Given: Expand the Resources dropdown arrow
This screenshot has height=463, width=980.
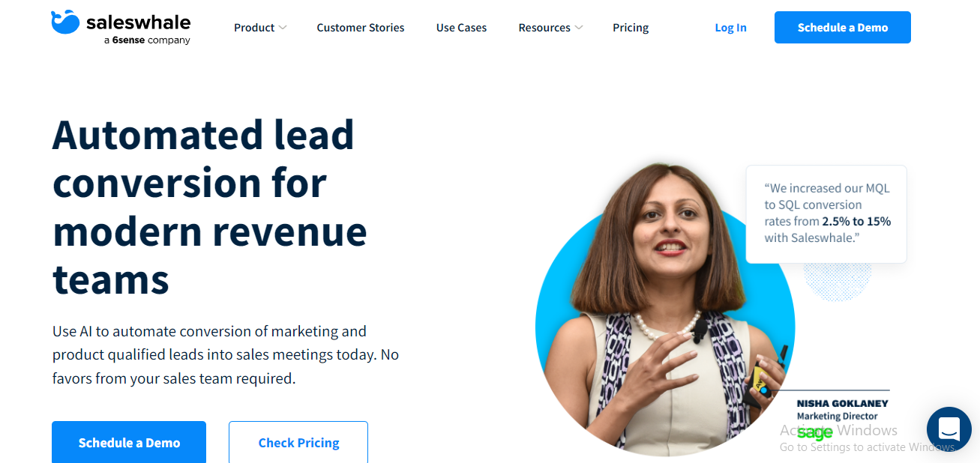Looking at the screenshot, I should click(578, 28).
